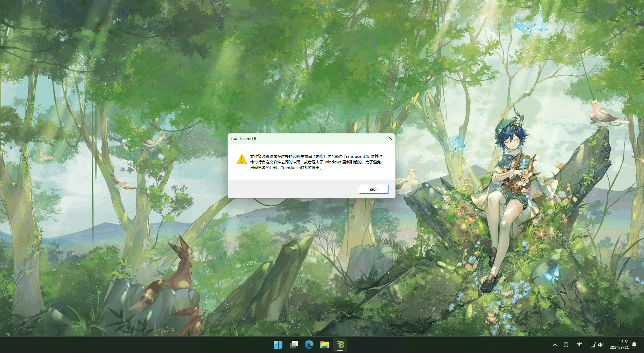The width and height of the screenshot is (644, 353).
Task: Close the TranslucentTB dialog
Action: [x=390, y=138]
